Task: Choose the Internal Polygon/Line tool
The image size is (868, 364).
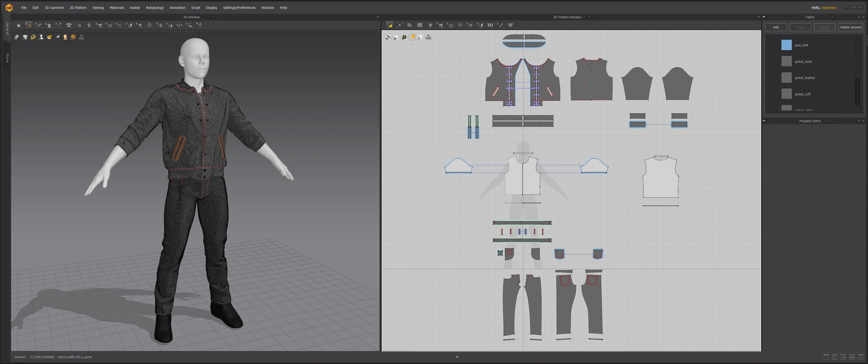Action: (x=420, y=25)
